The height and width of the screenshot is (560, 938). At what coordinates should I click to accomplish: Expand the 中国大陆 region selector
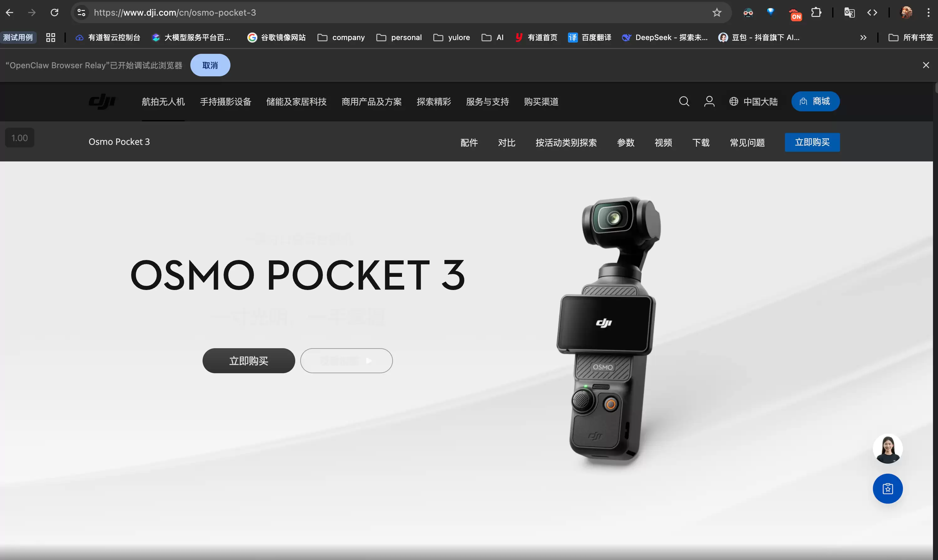tap(754, 101)
